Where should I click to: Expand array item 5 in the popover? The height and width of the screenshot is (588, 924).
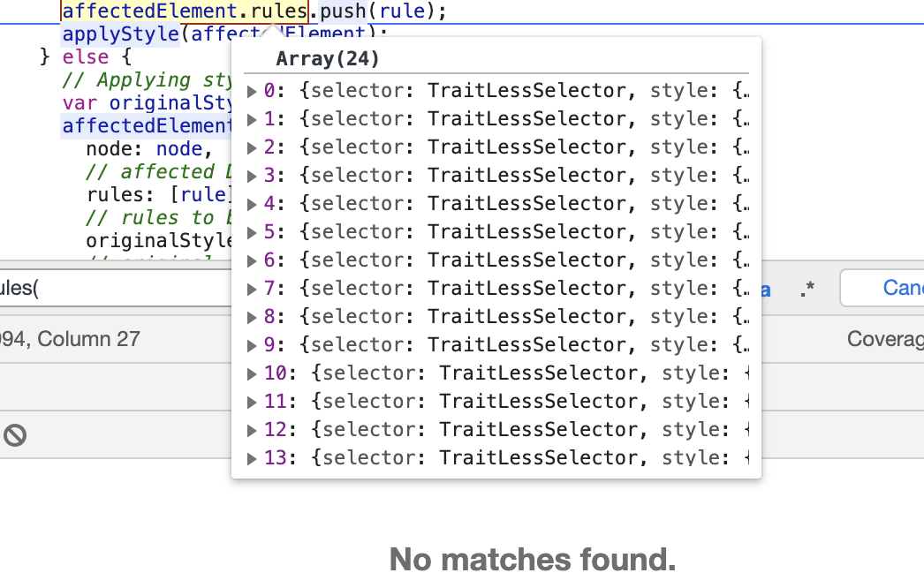[252, 231]
